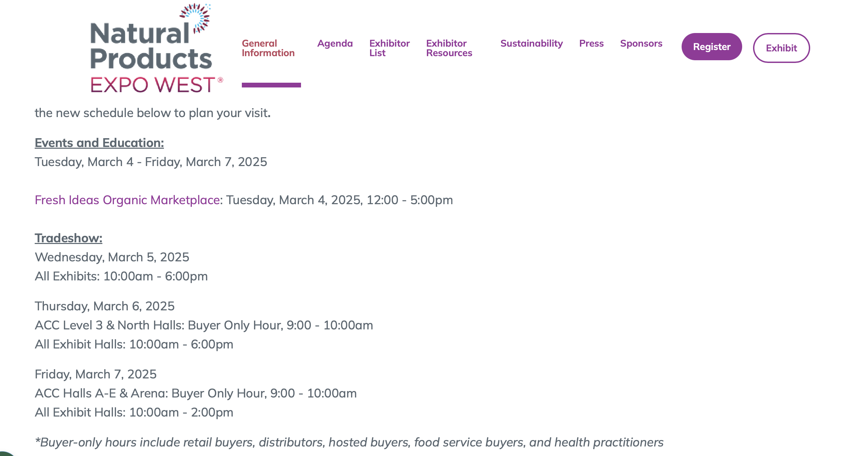Click the Friday, March 7, 2025 date line
868x456 pixels.
point(96,374)
